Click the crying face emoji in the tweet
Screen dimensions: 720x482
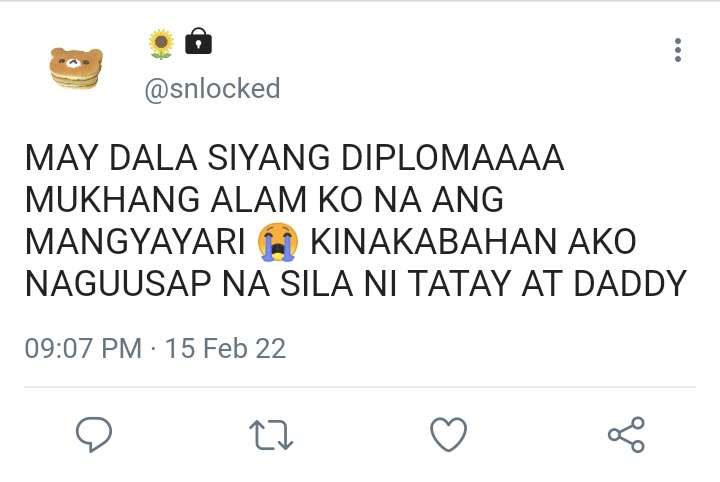coord(278,242)
